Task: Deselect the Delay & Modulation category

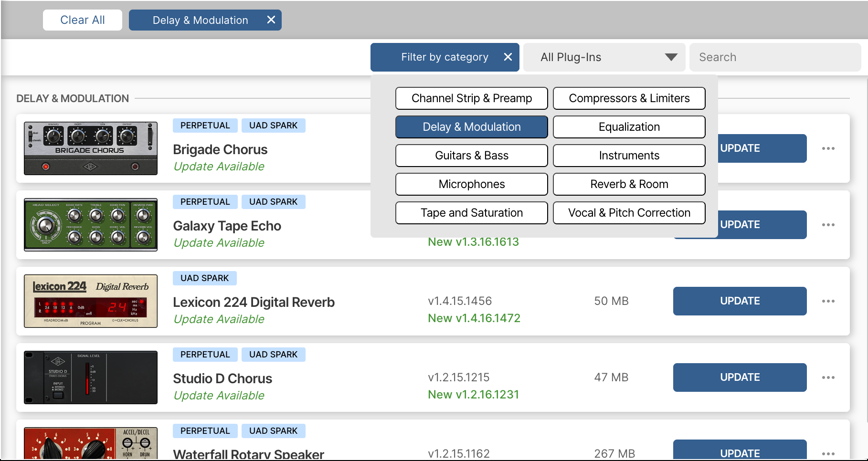Action: point(471,126)
